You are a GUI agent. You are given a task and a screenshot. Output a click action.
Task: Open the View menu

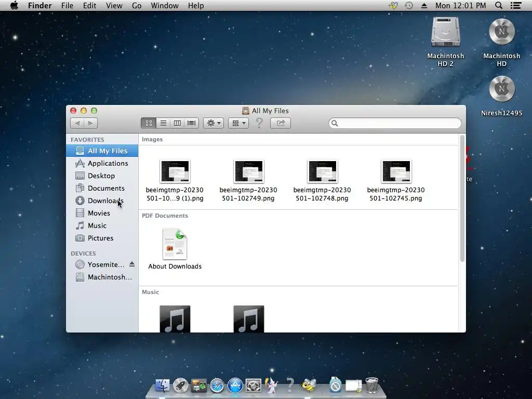[x=114, y=5]
